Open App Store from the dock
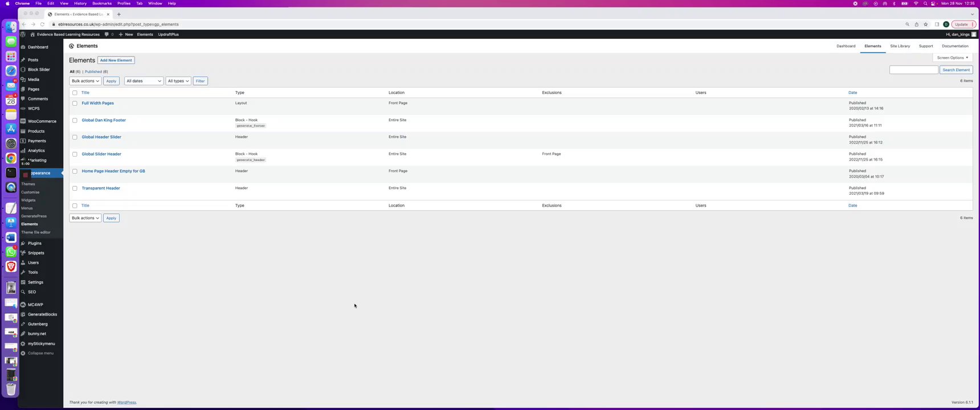Image resolution: width=980 pixels, height=410 pixels. (x=11, y=129)
